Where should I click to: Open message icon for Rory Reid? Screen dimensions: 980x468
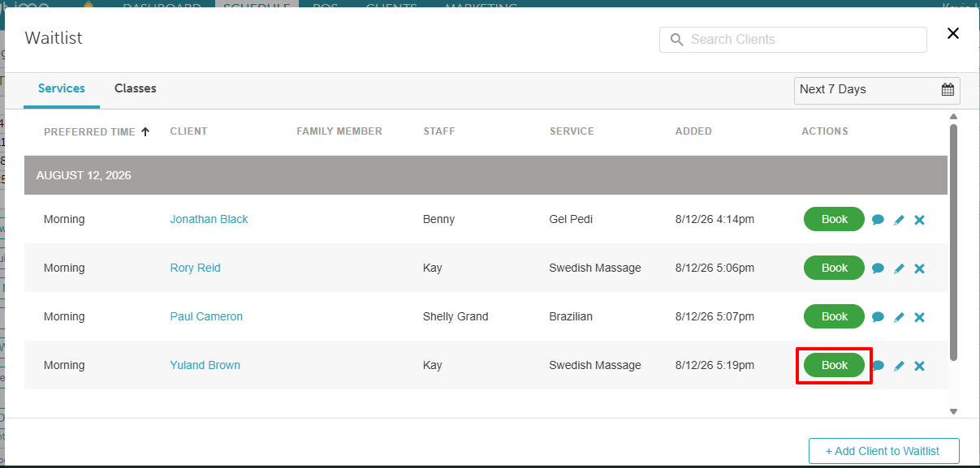(x=878, y=268)
